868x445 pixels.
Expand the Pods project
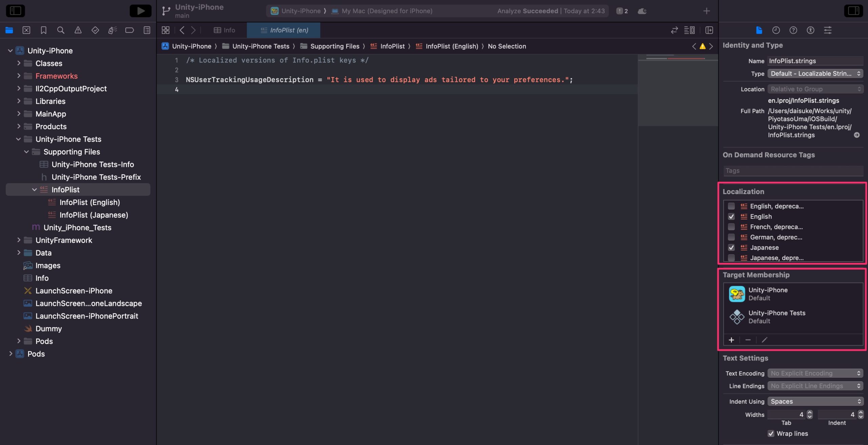(x=11, y=354)
